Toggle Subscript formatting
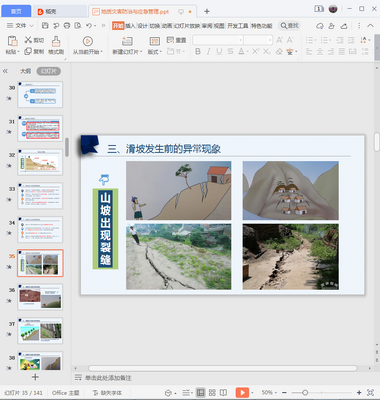 click(x=266, y=52)
